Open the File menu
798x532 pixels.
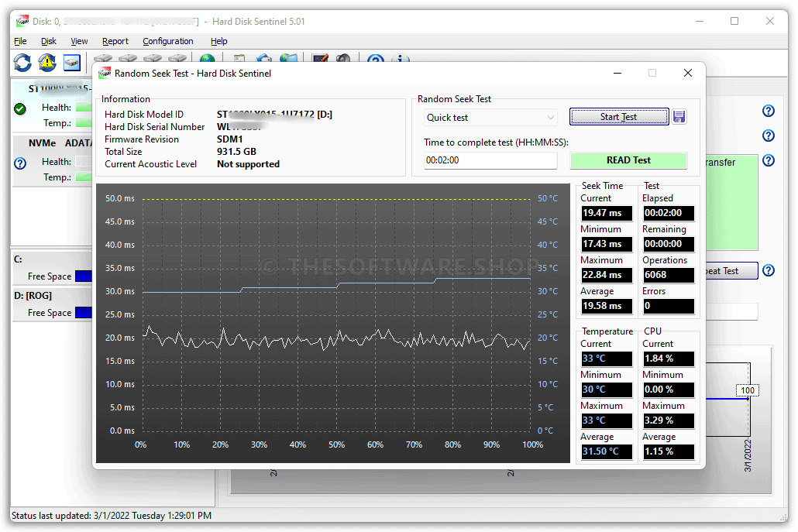pos(20,41)
